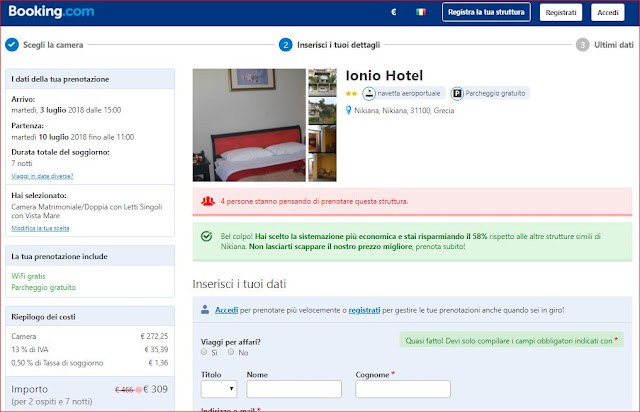This screenshot has width=640, height=412.
Task: Click the red info icon near price
Action: pos(138,390)
